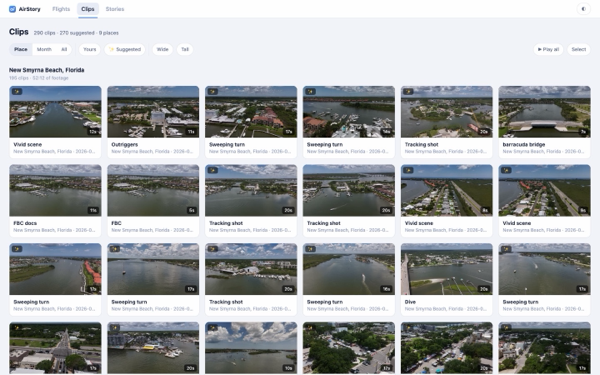This screenshot has height=375, width=600.
Task: Click the Outriggers clip title
Action: point(124,145)
